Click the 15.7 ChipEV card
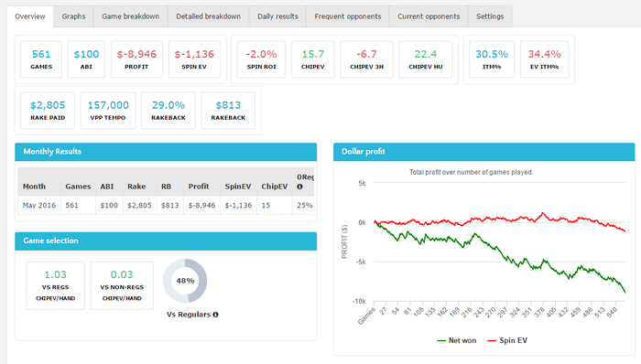 (x=313, y=59)
